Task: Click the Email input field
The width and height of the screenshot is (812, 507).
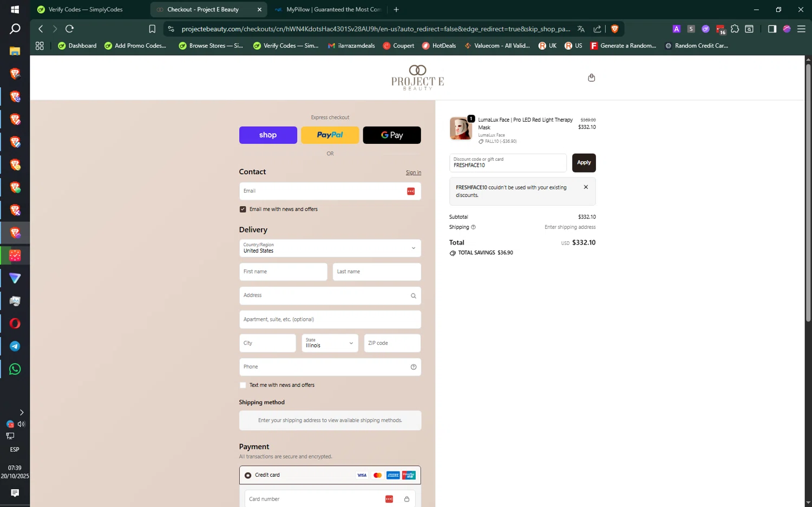Action: 330,191
